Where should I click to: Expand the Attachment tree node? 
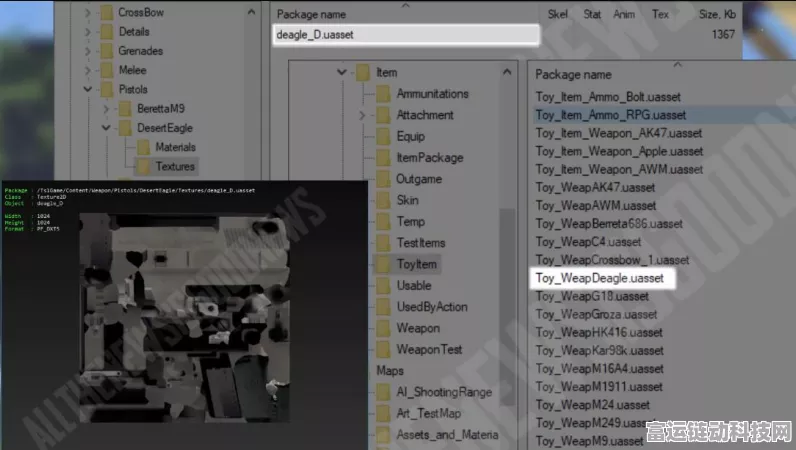[362, 115]
